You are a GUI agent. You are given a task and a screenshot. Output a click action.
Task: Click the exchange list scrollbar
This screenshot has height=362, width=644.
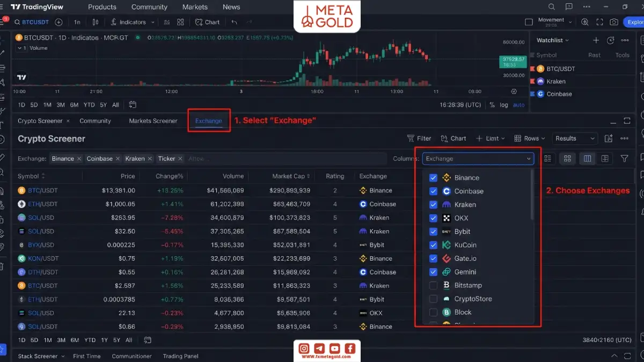532,194
